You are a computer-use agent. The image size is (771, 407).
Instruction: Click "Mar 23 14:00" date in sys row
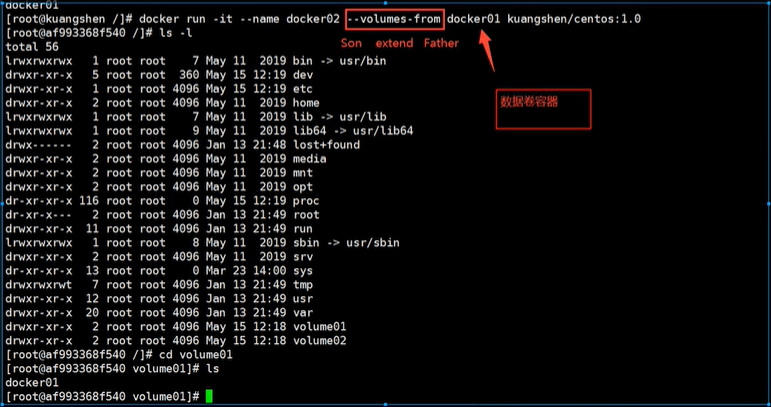246,271
